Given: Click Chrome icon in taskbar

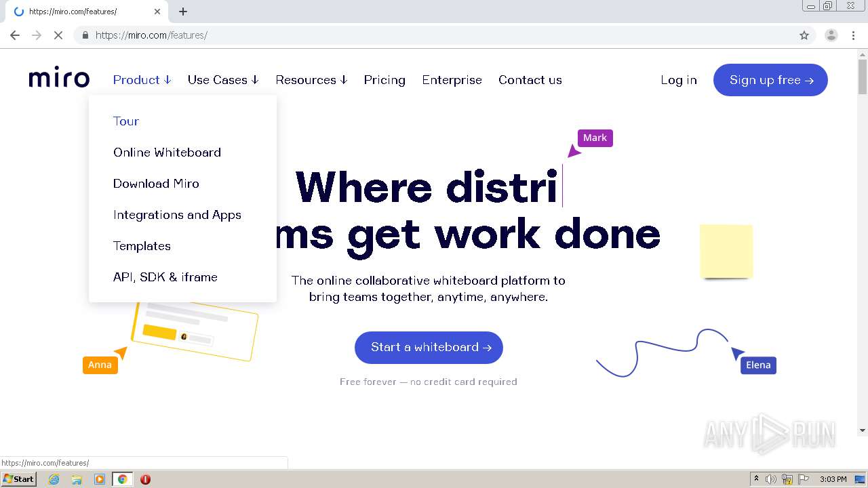Looking at the screenshot, I should coord(122,479).
